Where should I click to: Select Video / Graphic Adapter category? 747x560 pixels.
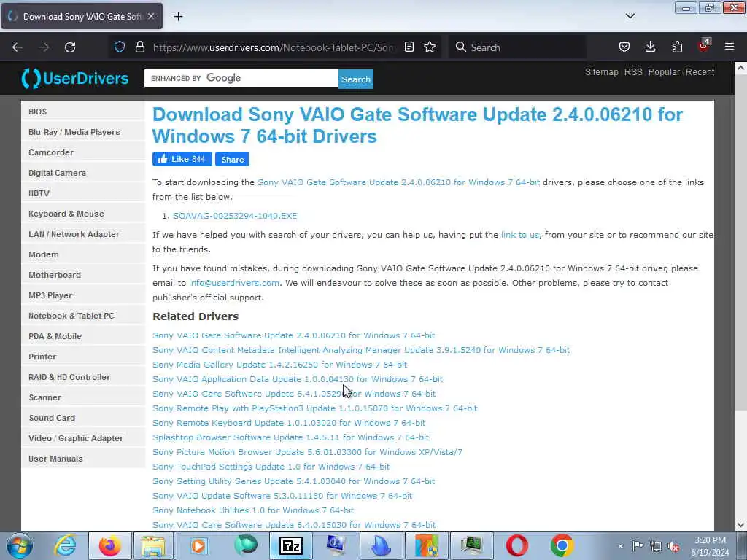(x=83, y=438)
